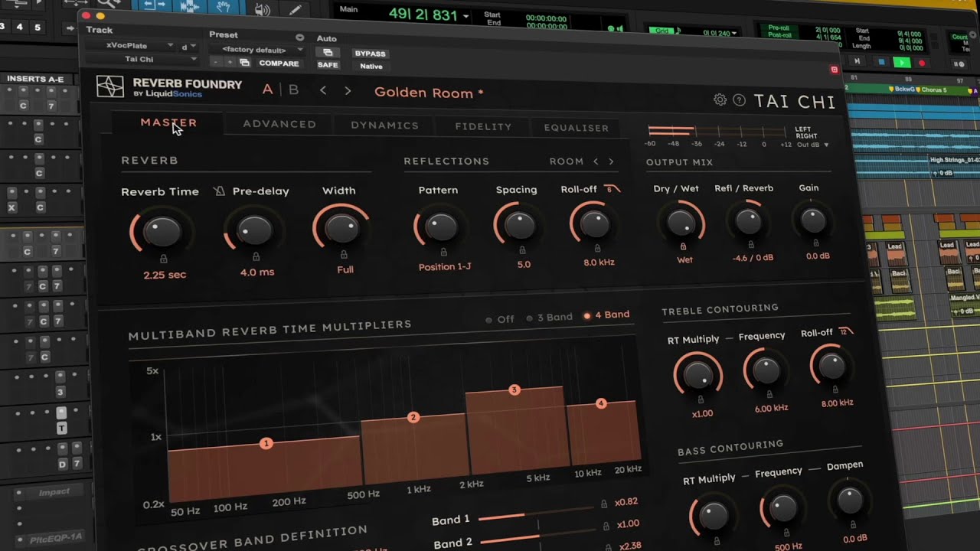
Task: Click the Native button
Action: click(371, 67)
